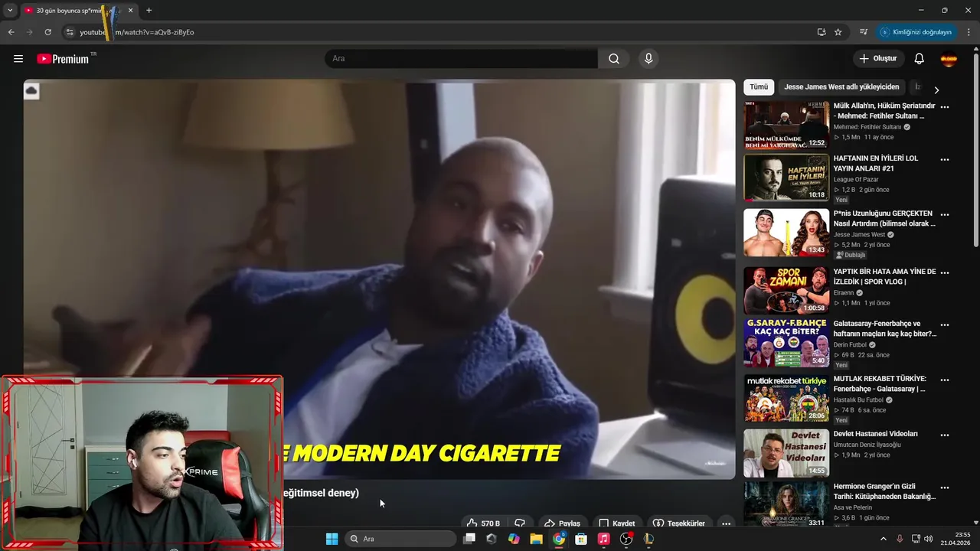Open options for YAPTIK BİR HATA video
Image resolution: width=980 pixels, height=551 pixels.
(x=944, y=272)
